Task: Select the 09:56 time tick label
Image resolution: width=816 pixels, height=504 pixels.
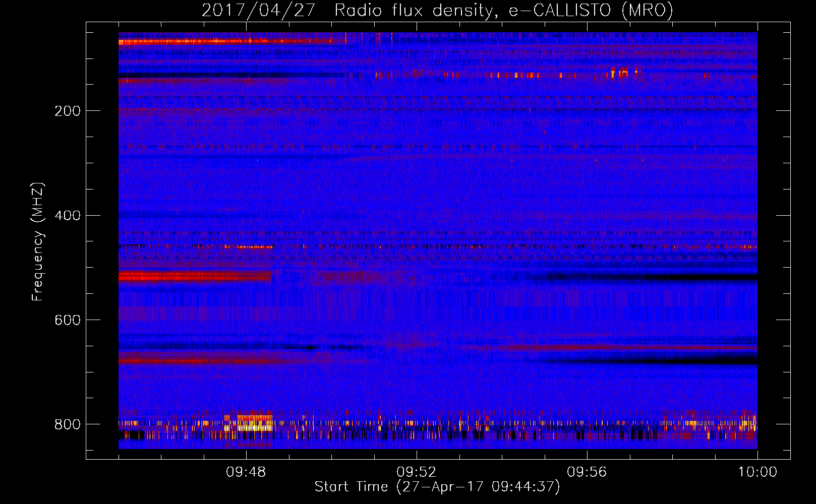Action: click(587, 472)
